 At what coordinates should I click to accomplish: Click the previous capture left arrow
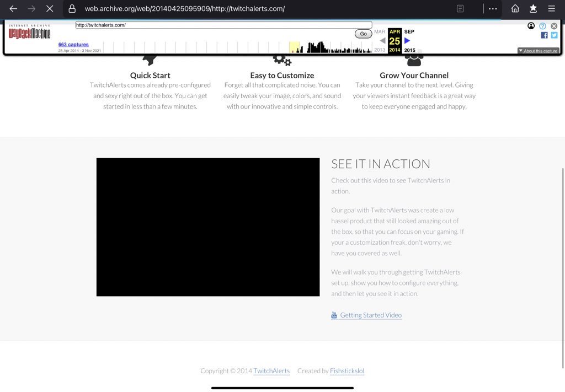point(383,41)
